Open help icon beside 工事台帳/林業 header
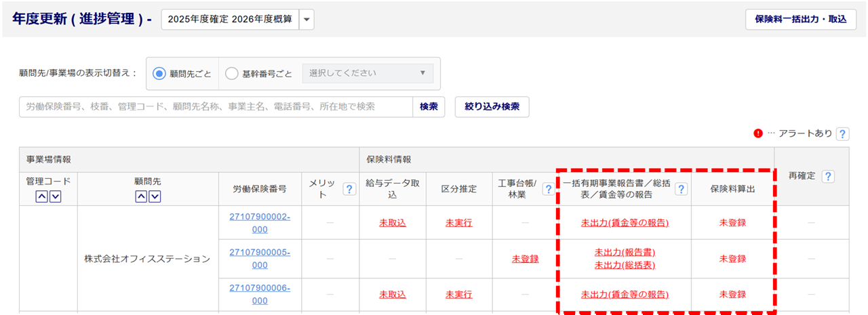The height and width of the screenshot is (315, 868). 547,189
